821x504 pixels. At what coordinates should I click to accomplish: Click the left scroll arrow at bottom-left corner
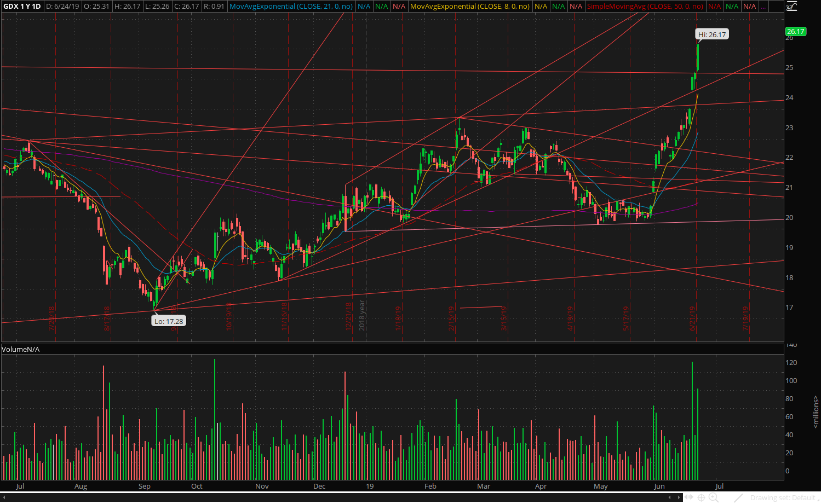[x=4, y=497]
